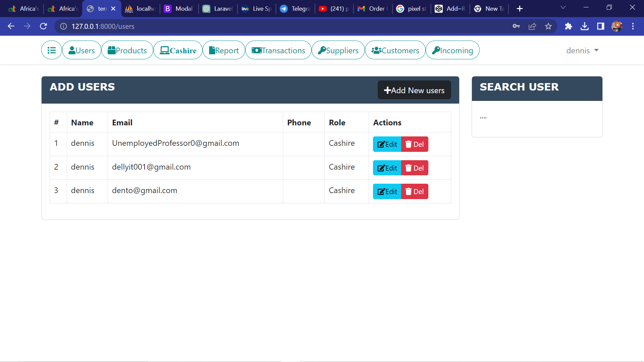Open the Customers page
The image size is (644, 362).
[x=395, y=50]
